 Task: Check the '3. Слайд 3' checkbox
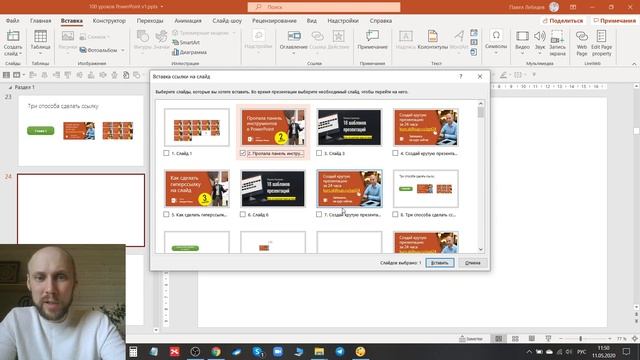pyautogui.click(x=319, y=153)
